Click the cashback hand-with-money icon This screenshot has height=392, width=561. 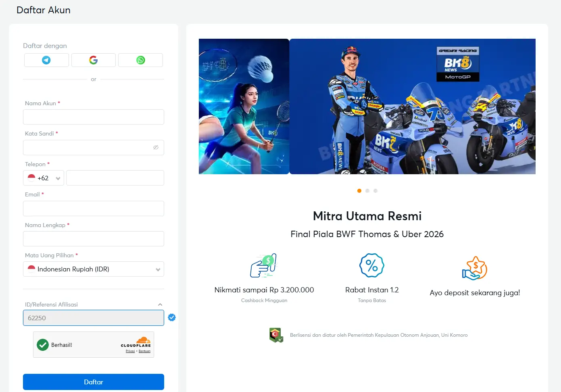point(264,265)
